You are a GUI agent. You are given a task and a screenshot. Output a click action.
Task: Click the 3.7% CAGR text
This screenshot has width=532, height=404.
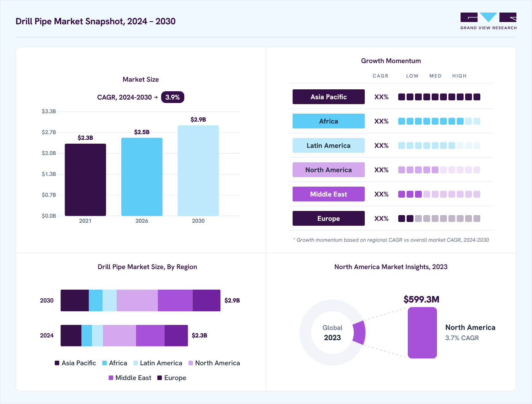[462, 338]
